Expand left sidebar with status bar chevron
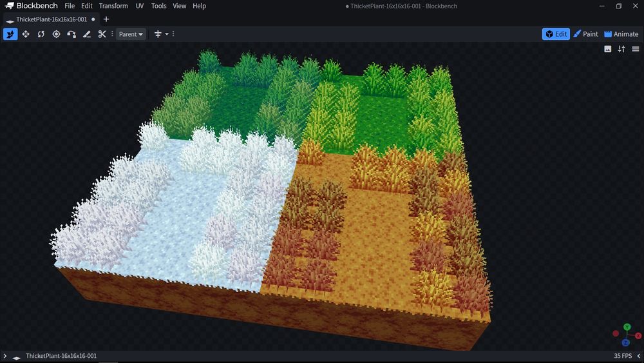Viewport: 644px width, 363px height. (x=5, y=356)
